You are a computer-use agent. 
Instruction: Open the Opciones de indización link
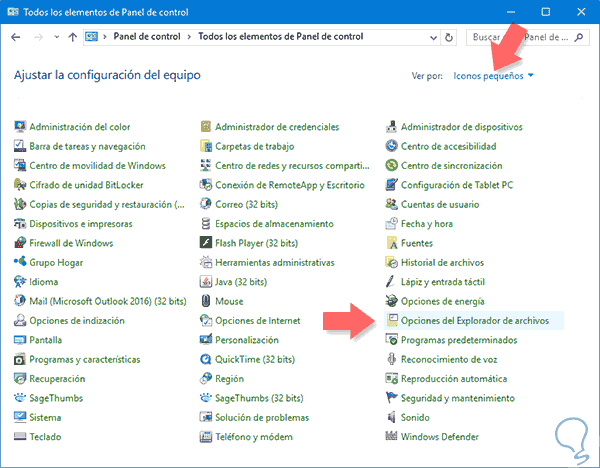point(77,321)
